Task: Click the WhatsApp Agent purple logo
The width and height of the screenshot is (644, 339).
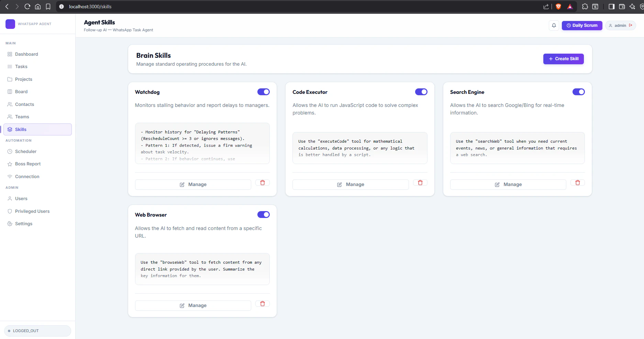Action: click(x=10, y=24)
